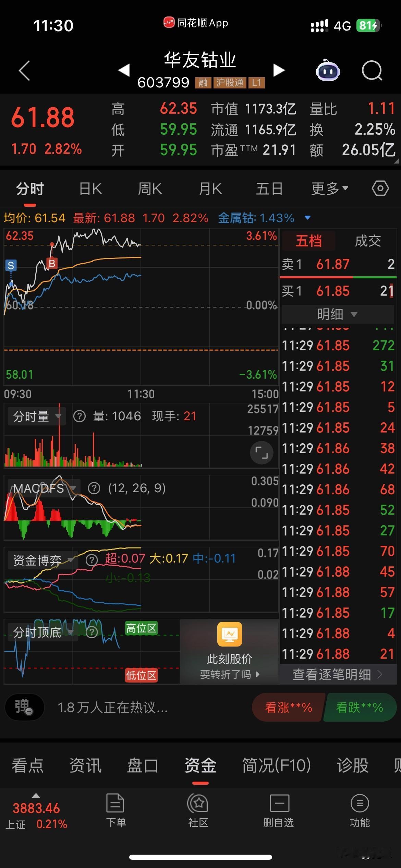Go to previous stock with left triangle
The image size is (401, 868).
(124, 70)
